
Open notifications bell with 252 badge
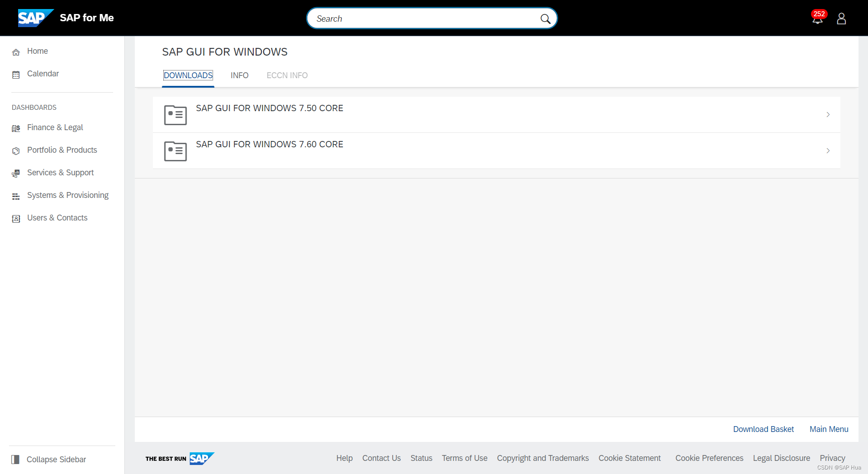pyautogui.click(x=818, y=18)
